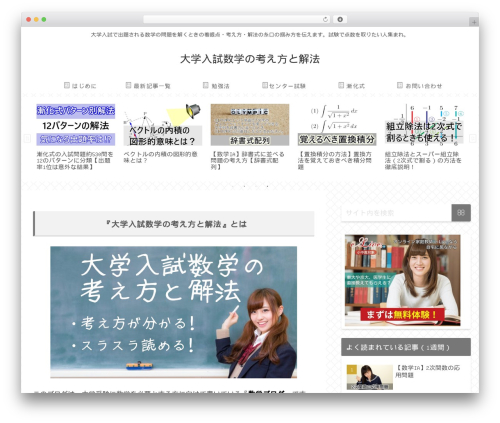500x423 pixels.
Task: Open the 【数学IA】2次関数の応用問題 link
Action: pyautogui.click(x=428, y=371)
